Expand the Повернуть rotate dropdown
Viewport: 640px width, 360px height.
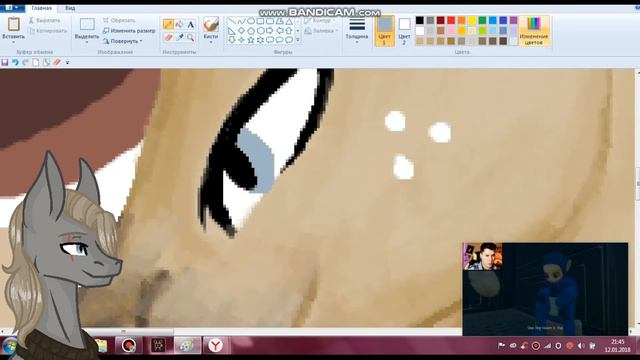[x=141, y=41]
